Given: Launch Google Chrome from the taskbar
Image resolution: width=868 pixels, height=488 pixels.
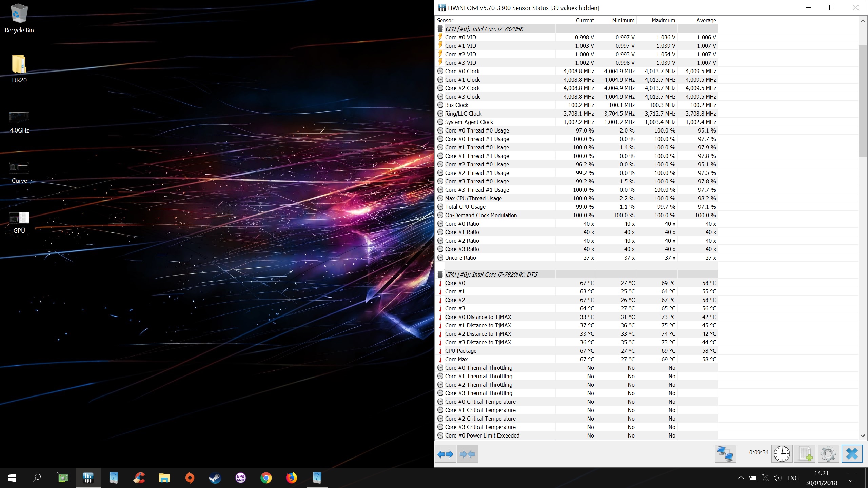Looking at the screenshot, I should coord(266,478).
